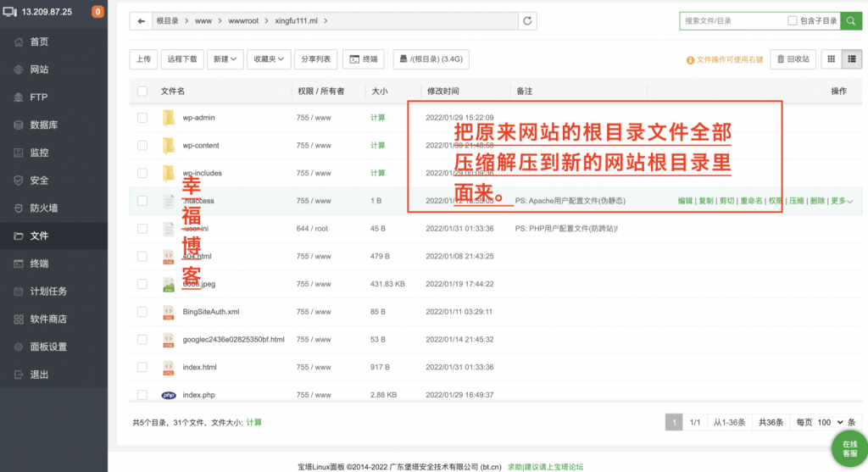
Task: Check the index.html row checkbox
Action: point(142,368)
